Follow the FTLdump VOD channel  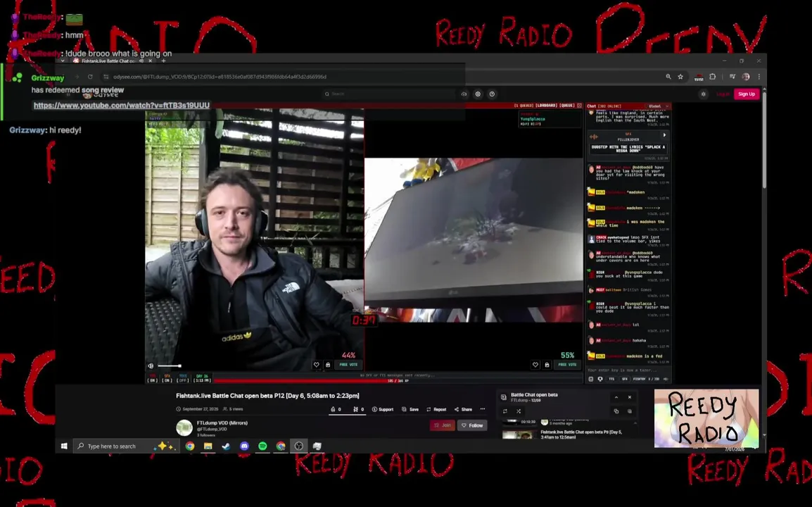[x=472, y=425]
